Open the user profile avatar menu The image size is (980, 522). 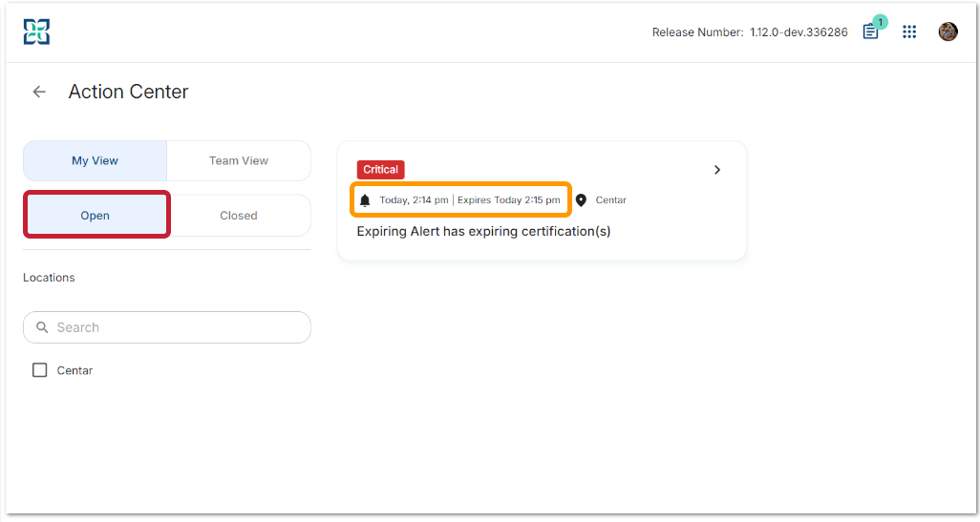coord(948,31)
